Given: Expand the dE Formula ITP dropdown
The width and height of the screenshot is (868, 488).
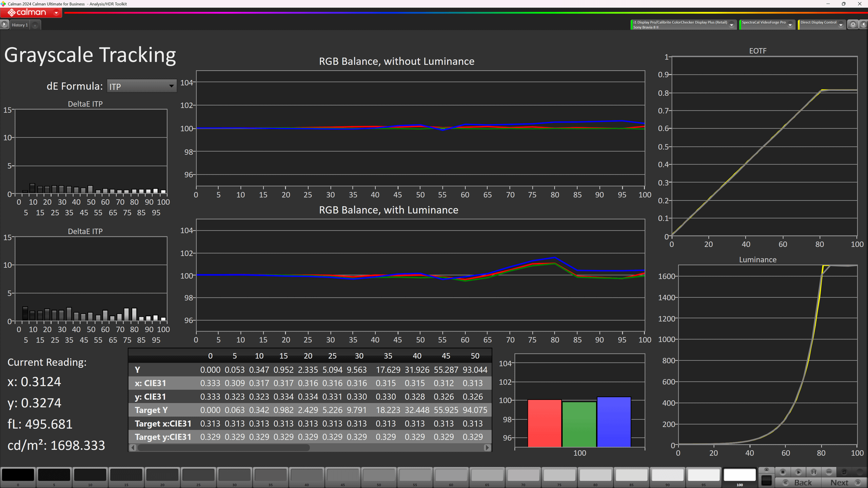Looking at the screenshot, I should coord(171,86).
